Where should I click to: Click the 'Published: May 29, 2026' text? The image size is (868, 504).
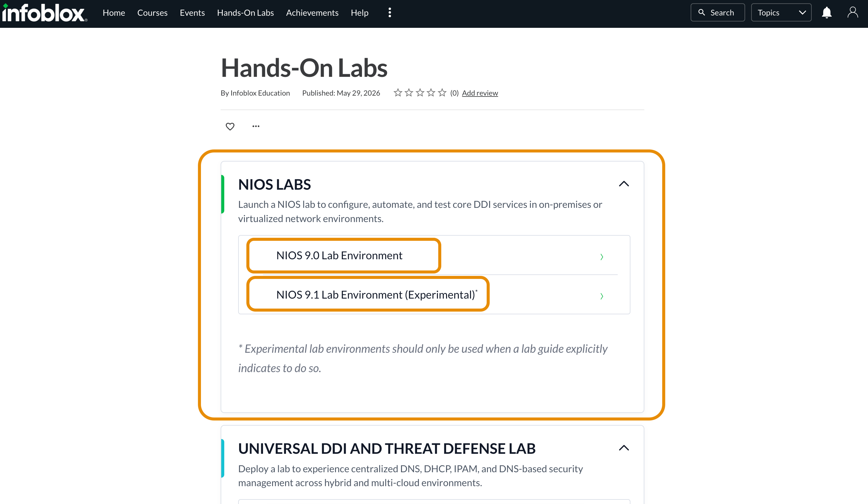point(341,93)
